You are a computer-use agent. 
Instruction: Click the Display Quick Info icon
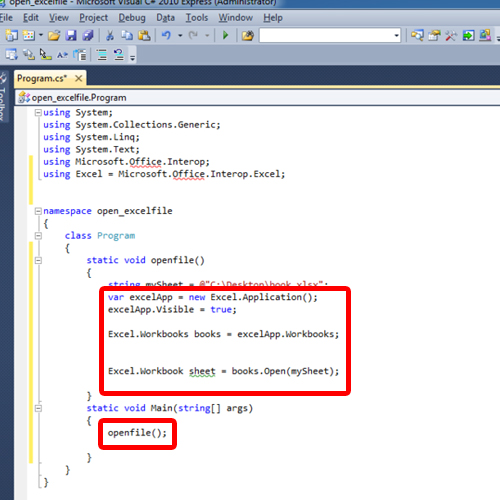click(45, 55)
